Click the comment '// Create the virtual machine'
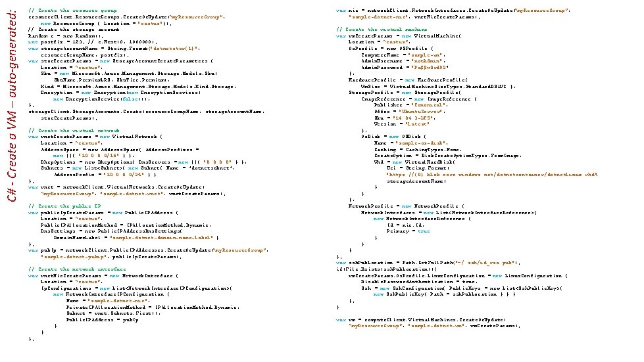The image size is (644, 362). tap(382, 30)
